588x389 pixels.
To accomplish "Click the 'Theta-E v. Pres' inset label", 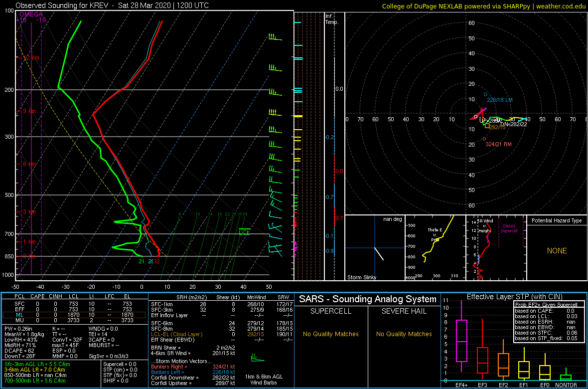I will point(436,235).
